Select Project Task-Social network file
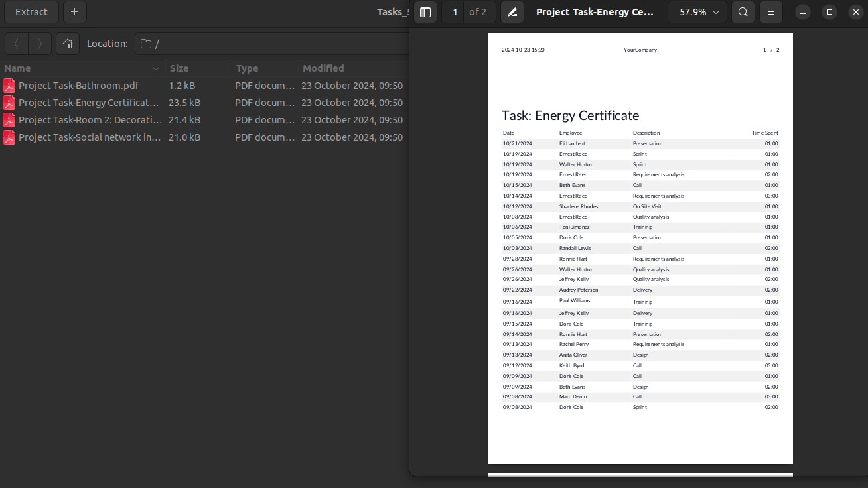The image size is (868, 488). 90,137
